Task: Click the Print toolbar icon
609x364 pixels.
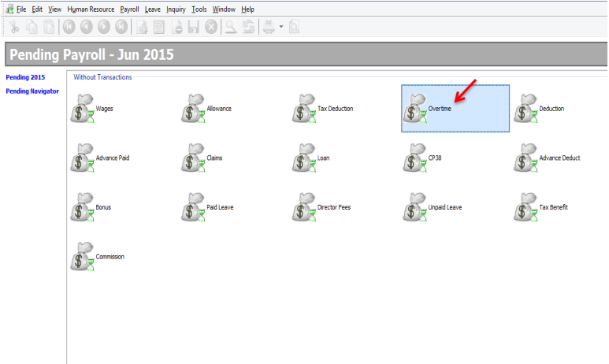Action: 269,27
